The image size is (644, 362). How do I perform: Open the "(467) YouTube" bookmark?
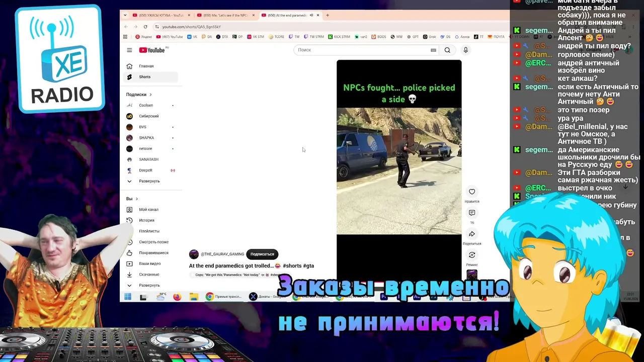(170, 37)
